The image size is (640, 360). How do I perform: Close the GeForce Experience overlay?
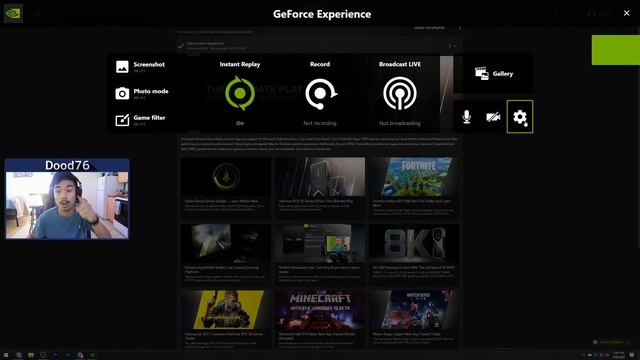[x=627, y=13]
